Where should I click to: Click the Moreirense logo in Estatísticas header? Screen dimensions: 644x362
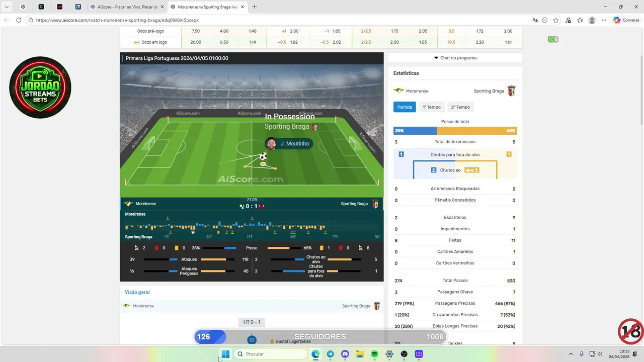click(x=398, y=91)
